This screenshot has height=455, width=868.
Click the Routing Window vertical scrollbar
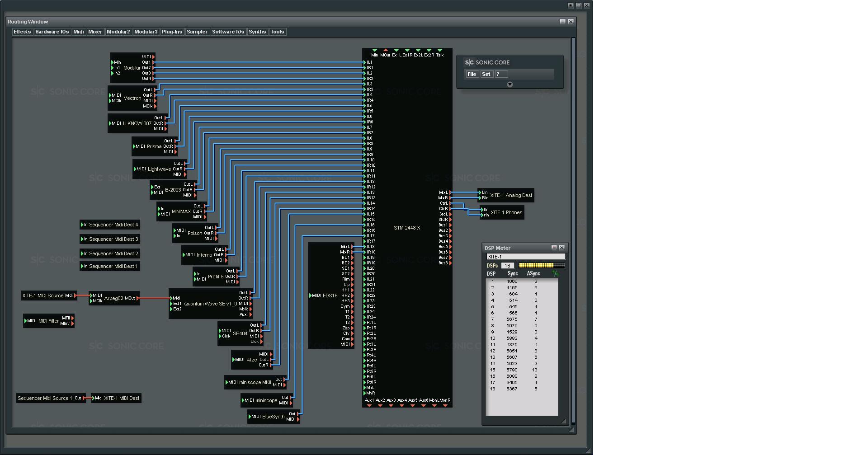573,230
